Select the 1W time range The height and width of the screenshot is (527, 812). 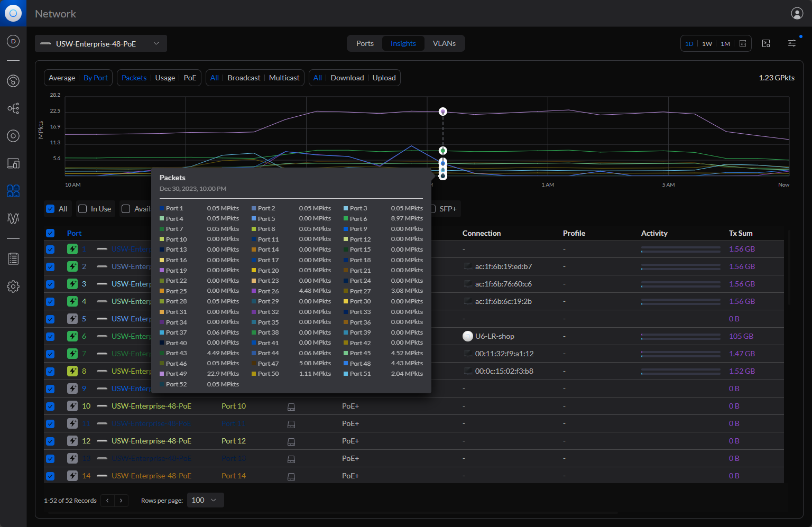pos(707,44)
